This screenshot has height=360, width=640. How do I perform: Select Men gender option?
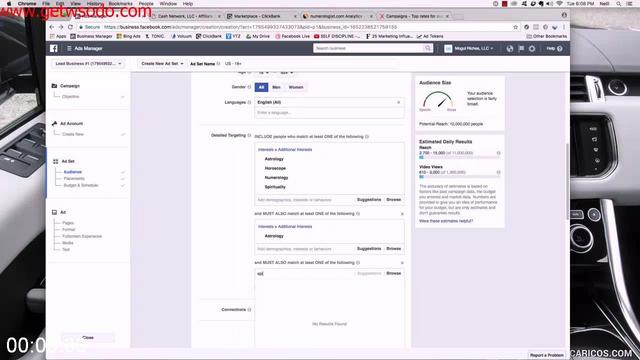click(276, 87)
